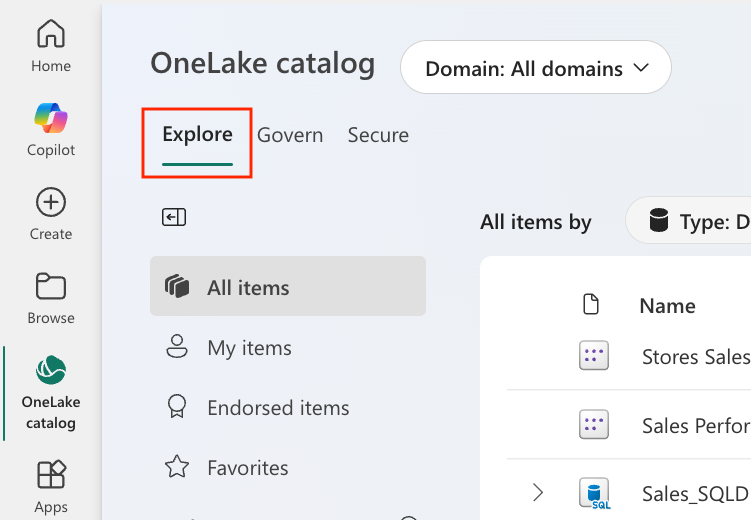The width and height of the screenshot is (751, 520).
Task: Click the Endorsed items ribbon icon
Action: (x=177, y=407)
